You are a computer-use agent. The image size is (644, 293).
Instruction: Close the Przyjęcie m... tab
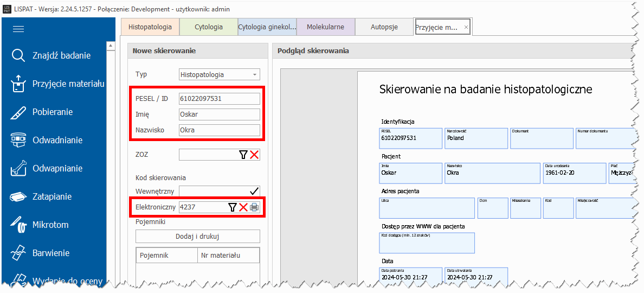coord(467,27)
